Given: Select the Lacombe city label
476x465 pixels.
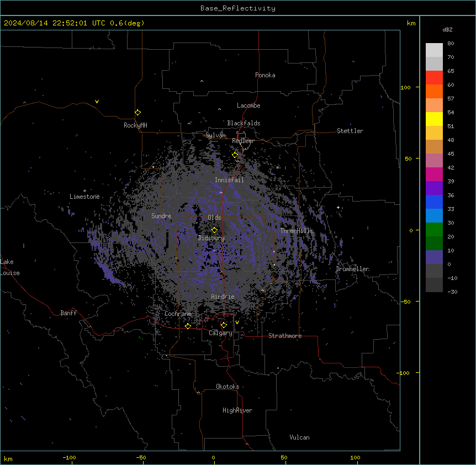Looking at the screenshot, I should click(x=248, y=105).
